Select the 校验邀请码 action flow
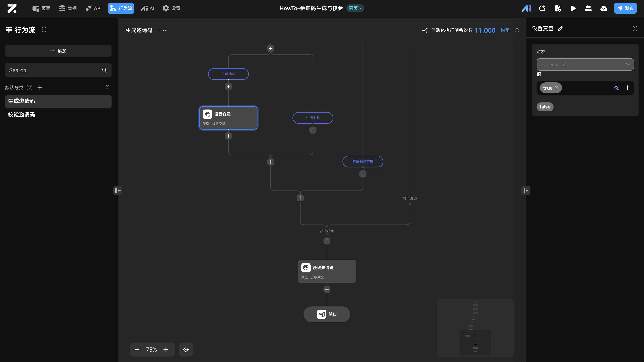This screenshot has height=362, width=644. pos(21,115)
